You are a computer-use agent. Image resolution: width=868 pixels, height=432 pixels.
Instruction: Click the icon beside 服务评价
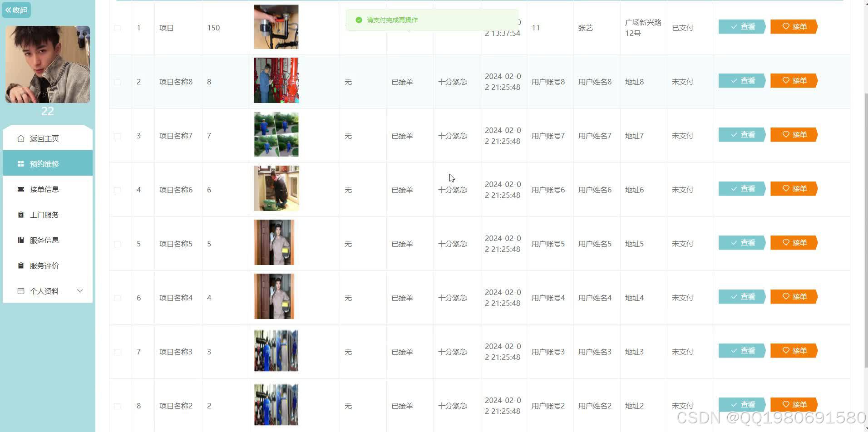tap(21, 265)
